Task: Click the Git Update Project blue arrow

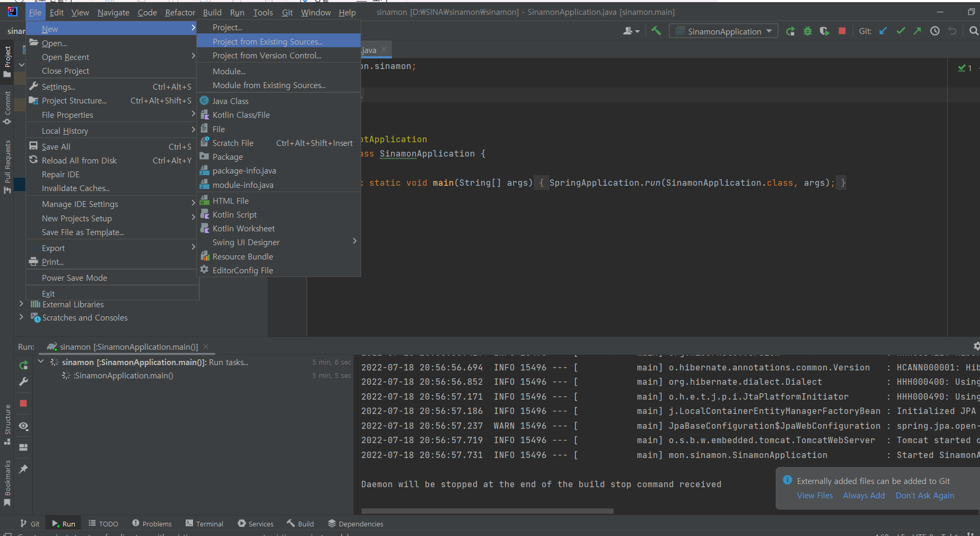Action: 883,31
